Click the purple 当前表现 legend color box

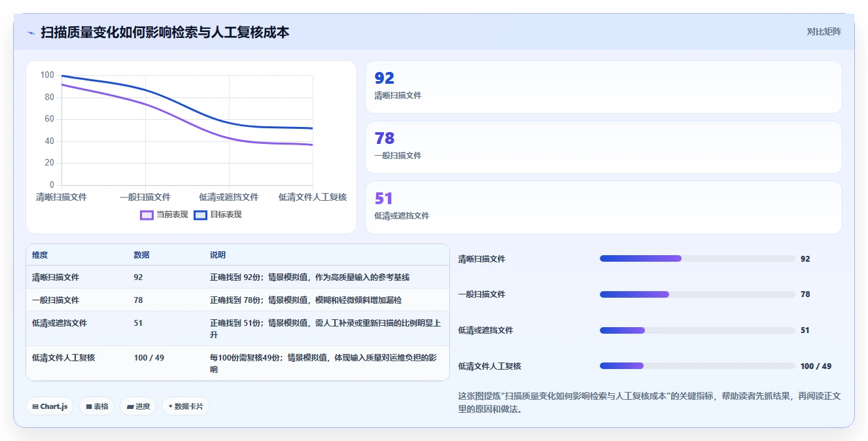click(x=147, y=215)
